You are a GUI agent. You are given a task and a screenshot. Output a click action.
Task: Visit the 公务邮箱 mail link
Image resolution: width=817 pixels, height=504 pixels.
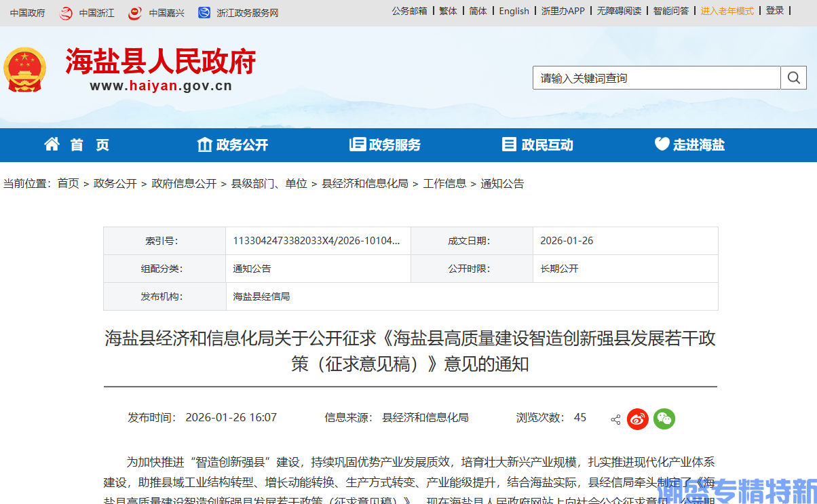coord(408,11)
